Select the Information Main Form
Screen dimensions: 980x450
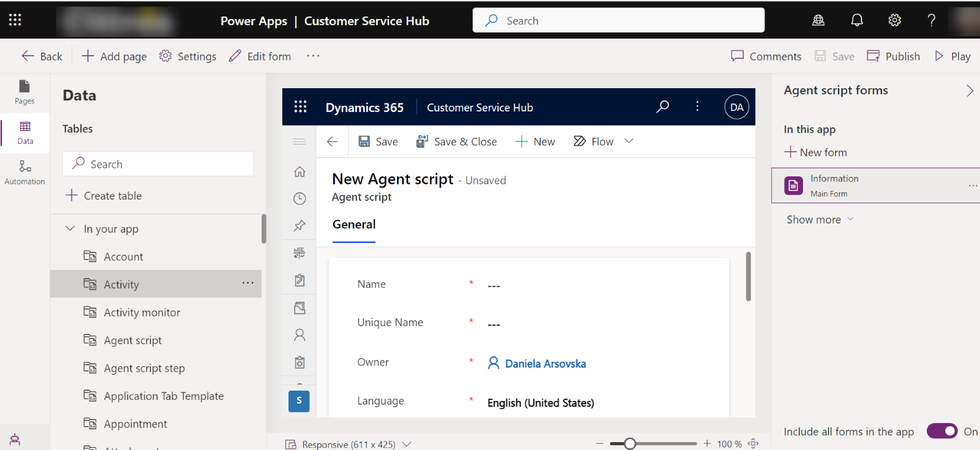tap(875, 186)
